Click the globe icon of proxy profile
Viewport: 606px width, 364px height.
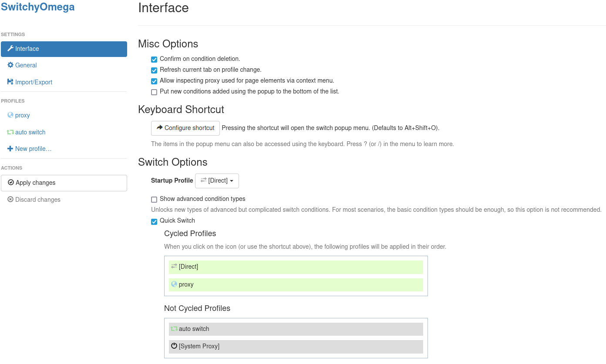(x=10, y=115)
